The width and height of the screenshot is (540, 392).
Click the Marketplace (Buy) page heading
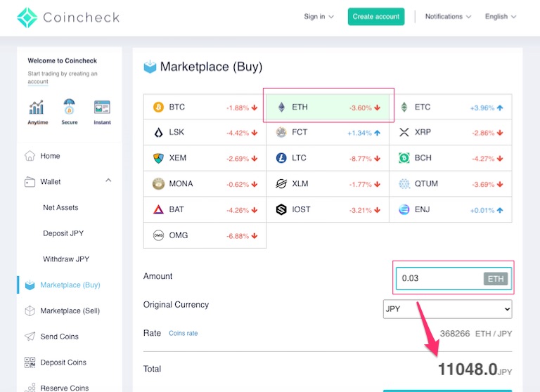[x=211, y=67]
